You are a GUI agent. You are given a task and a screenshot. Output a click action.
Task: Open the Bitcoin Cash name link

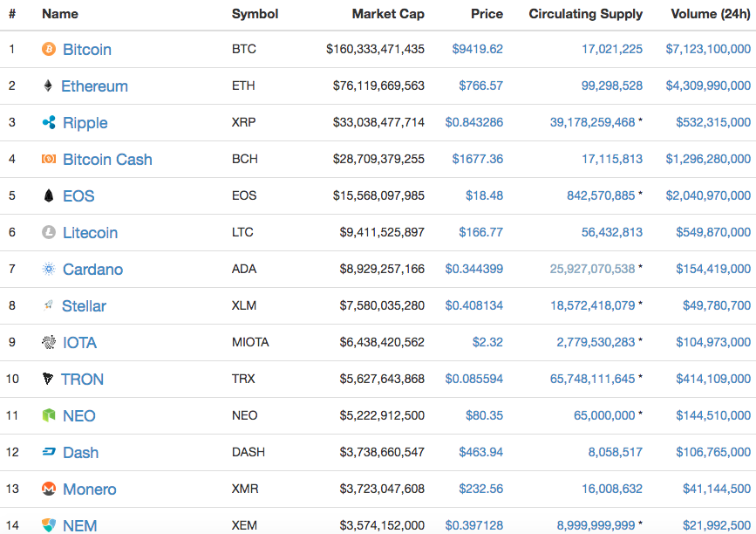[x=107, y=159]
